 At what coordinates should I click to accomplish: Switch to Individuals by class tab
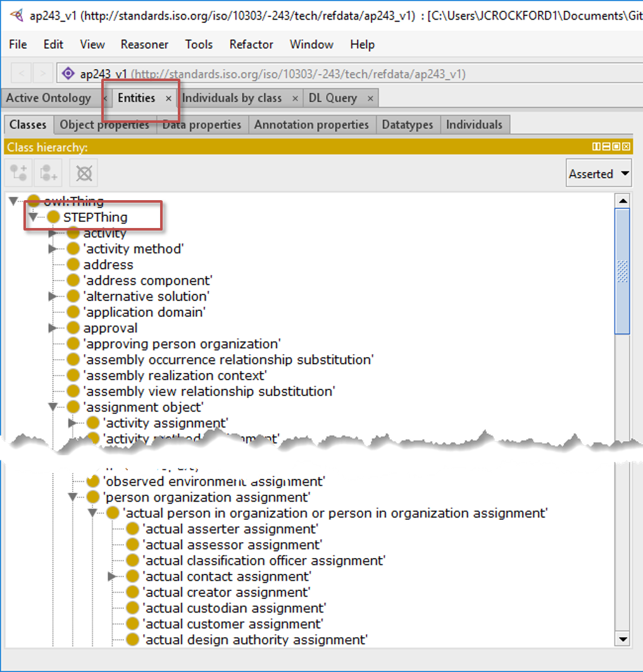point(232,98)
